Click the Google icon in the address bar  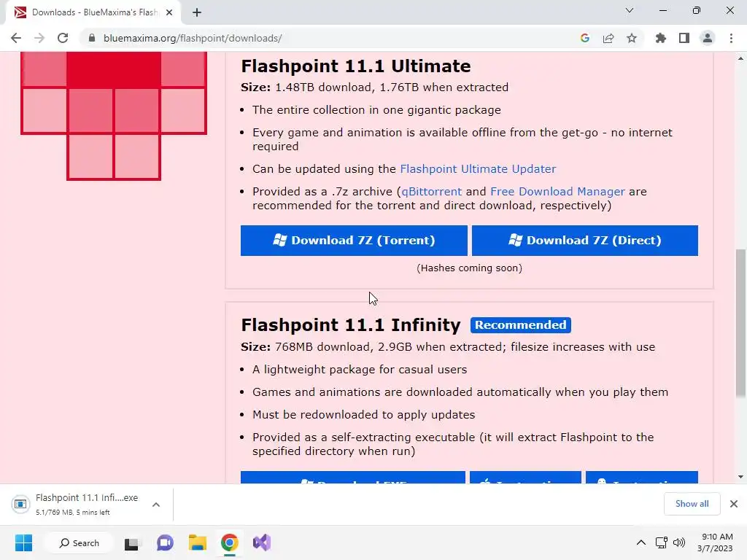click(x=585, y=38)
